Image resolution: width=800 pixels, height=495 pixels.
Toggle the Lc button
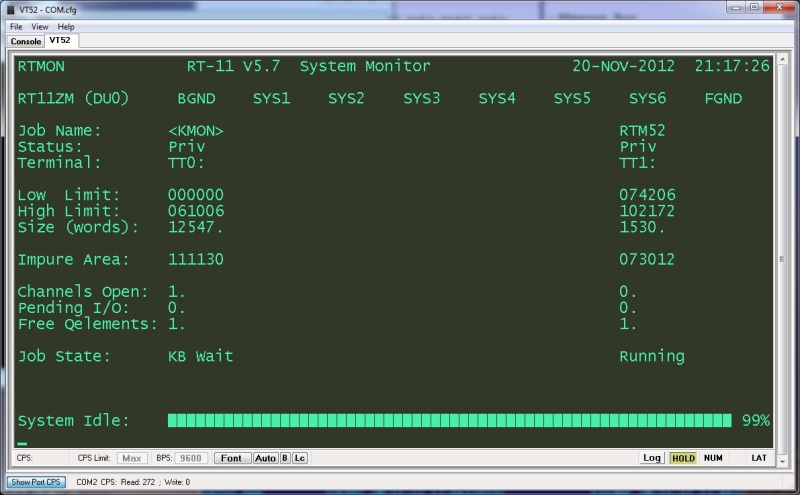click(300, 458)
